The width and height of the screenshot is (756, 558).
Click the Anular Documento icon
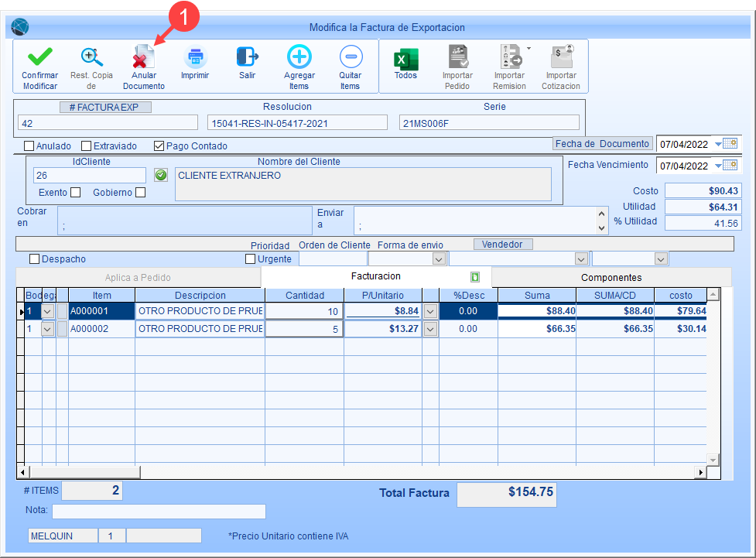[x=143, y=57]
